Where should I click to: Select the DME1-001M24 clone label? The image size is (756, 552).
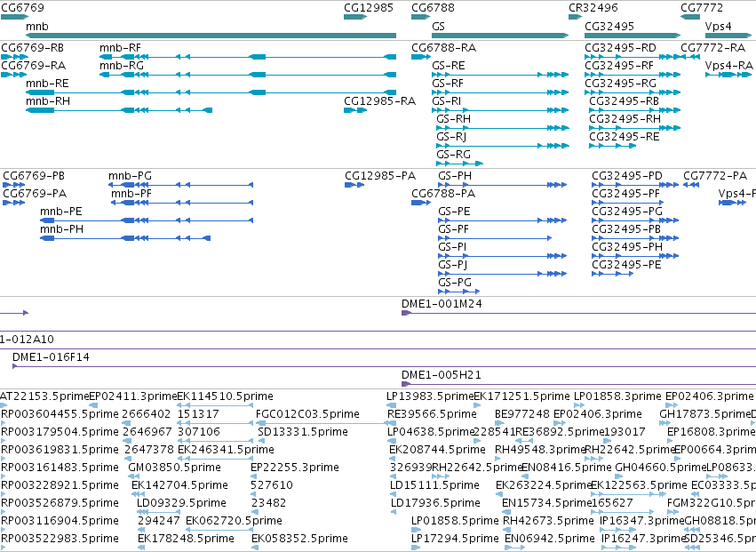(442, 303)
